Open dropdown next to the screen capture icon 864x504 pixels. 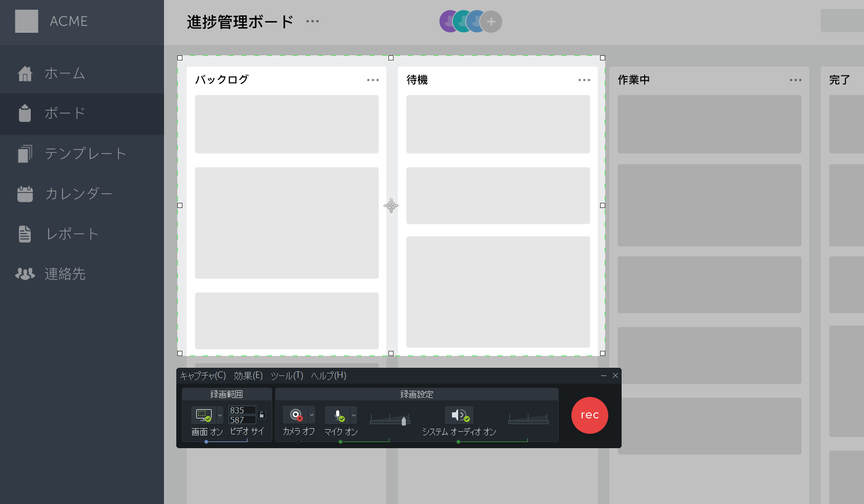220,415
